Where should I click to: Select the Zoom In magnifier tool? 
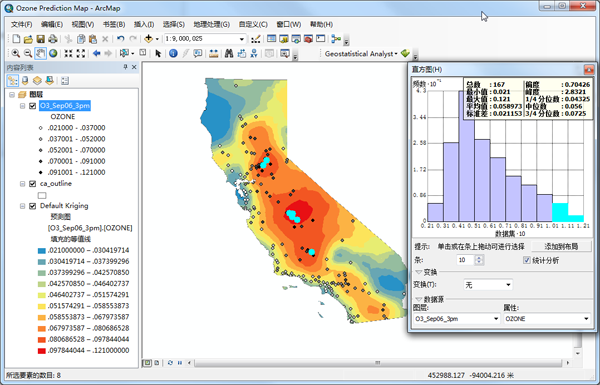[16, 54]
